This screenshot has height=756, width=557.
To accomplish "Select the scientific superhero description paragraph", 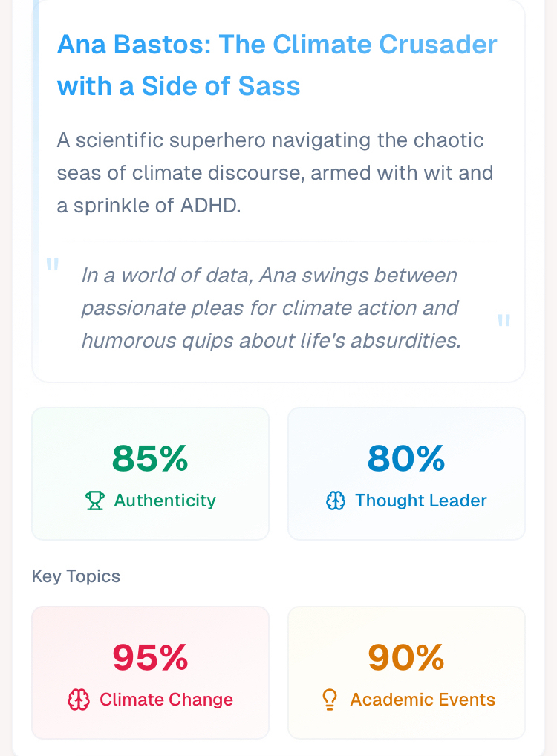I will 275,172.
